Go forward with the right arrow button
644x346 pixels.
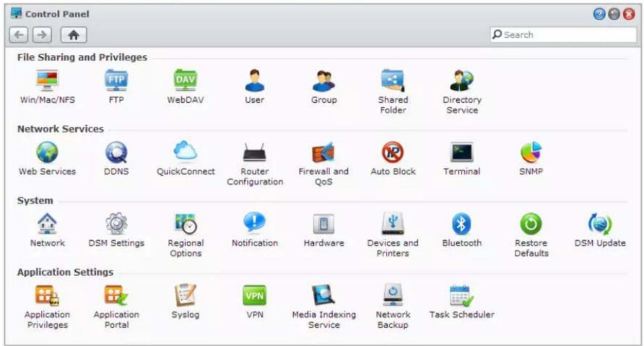[42, 35]
